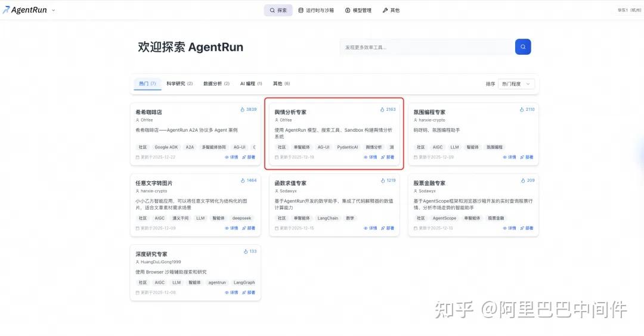The image size is (644, 336).
Task: Click popularity flame 1219 on 函数求值专家
Action: pyautogui.click(x=388, y=181)
